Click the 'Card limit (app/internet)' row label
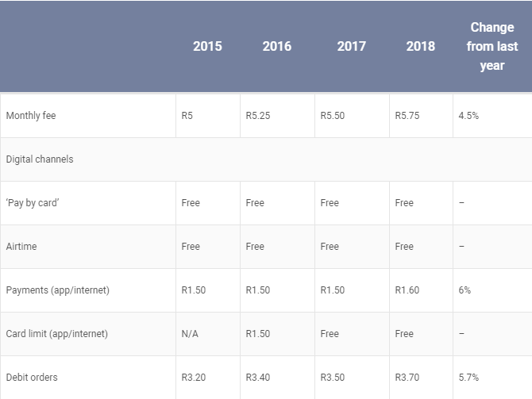Image resolution: width=532 pixels, height=399 pixels. pyautogui.click(x=56, y=334)
